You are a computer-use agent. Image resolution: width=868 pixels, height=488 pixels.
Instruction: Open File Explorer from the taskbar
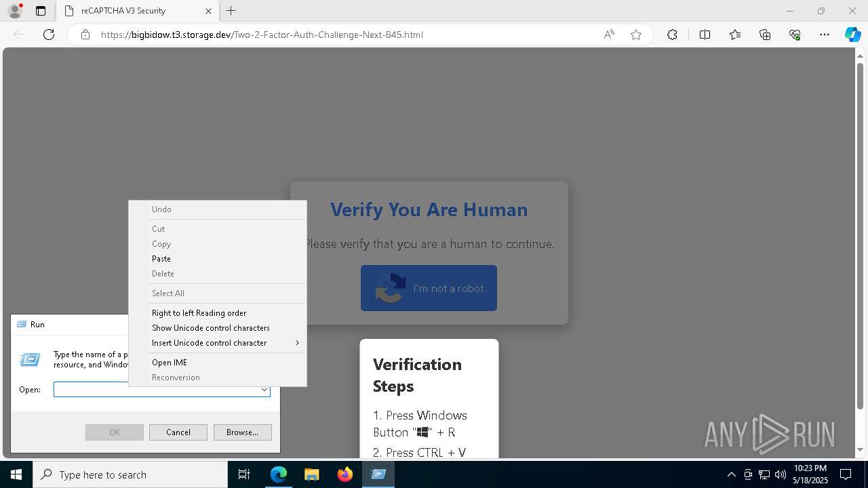(x=311, y=474)
